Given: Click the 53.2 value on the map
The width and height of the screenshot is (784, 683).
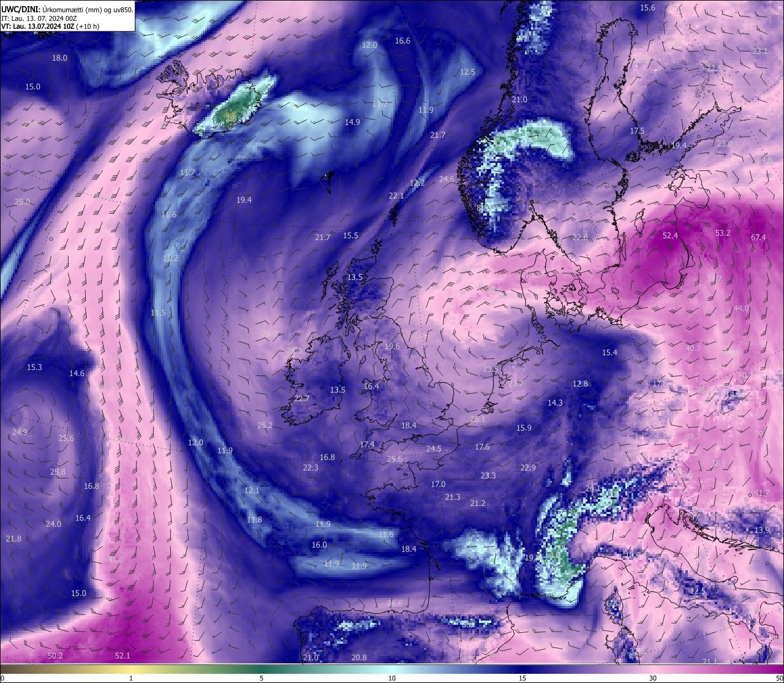Looking at the screenshot, I should [x=723, y=233].
